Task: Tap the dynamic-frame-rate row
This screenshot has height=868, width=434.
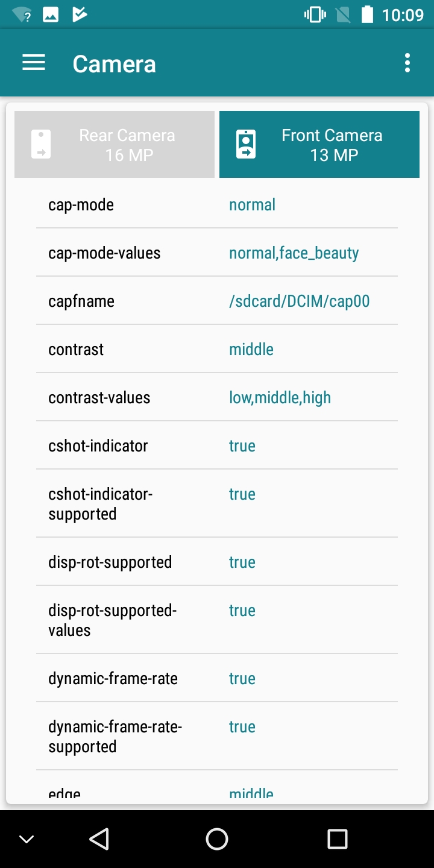Action: pyautogui.click(x=217, y=679)
